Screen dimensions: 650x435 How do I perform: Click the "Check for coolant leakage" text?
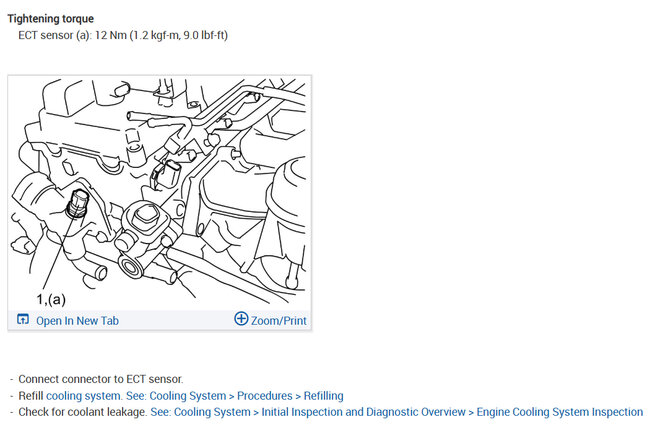click(83, 412)
